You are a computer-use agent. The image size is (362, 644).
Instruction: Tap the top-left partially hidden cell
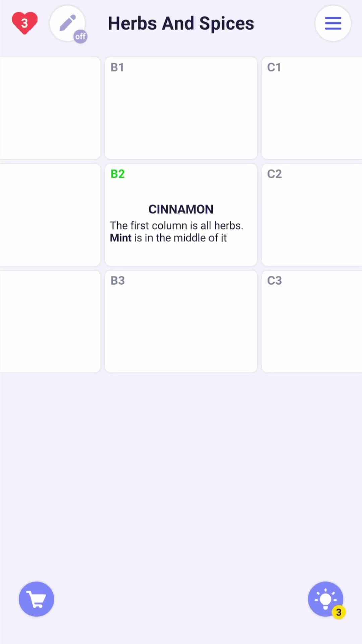pos(50,108)
